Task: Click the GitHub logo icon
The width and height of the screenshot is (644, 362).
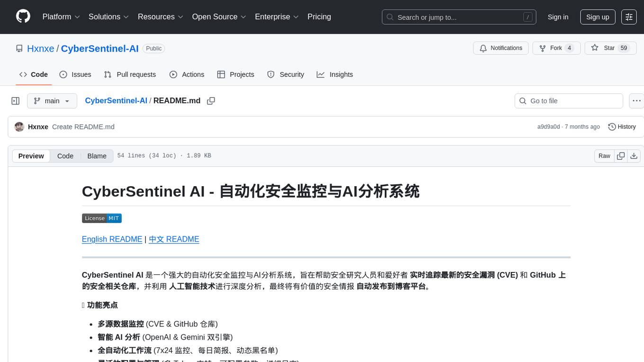Action: click(23, 17)
